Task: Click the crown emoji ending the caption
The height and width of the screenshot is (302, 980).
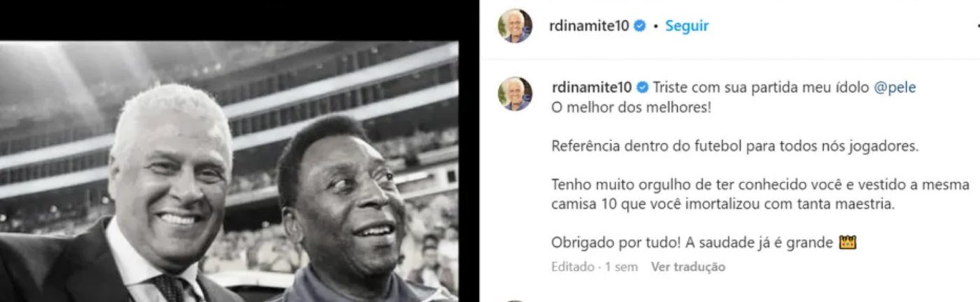Action: tap(848, 243)
